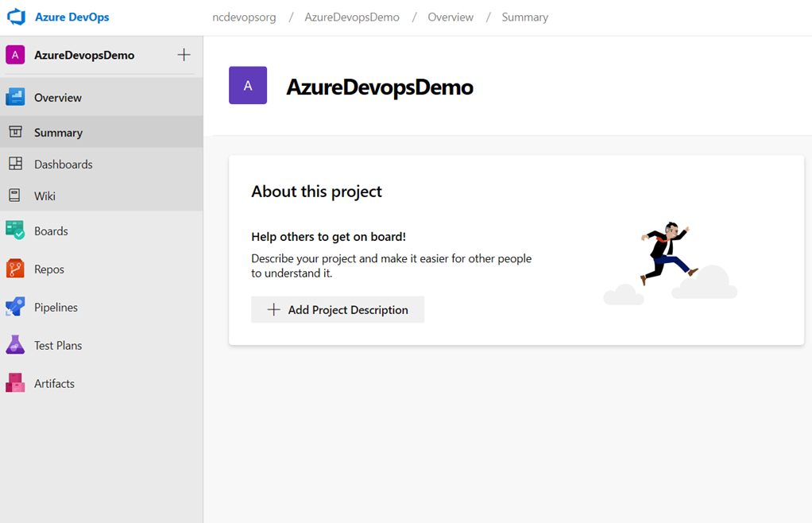The width and height of the screenshot is (812, 523).
Task: Click the plus icon in Add Project Description
Action: point(273,310)
